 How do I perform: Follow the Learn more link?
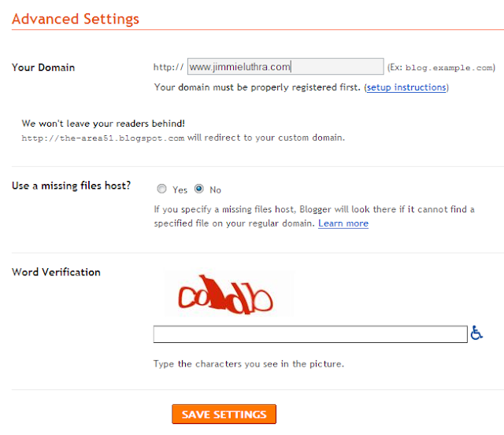[x=343, y=223]
